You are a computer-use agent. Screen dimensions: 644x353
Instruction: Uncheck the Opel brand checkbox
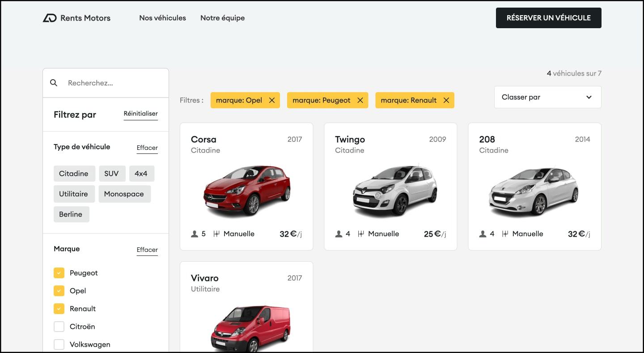click(59, 291)
